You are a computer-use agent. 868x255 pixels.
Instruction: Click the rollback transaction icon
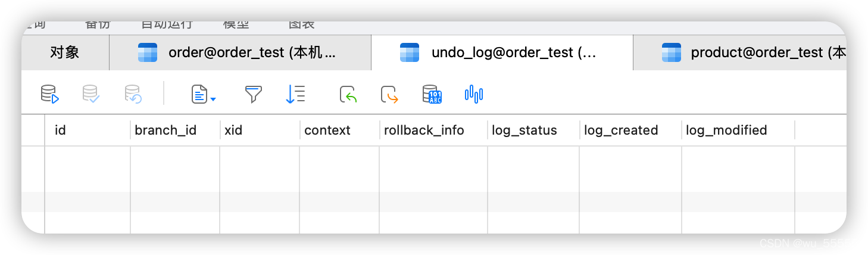pos(133,94)
